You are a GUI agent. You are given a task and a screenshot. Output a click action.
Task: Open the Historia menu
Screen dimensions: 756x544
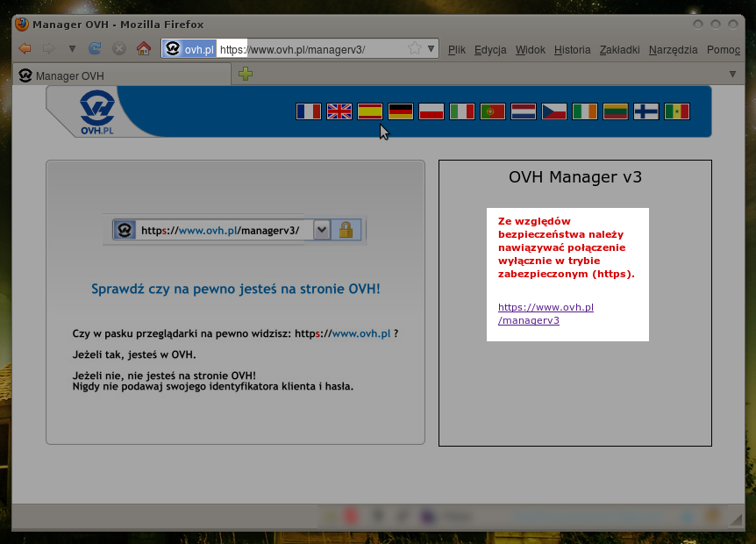tap(573, 50)
